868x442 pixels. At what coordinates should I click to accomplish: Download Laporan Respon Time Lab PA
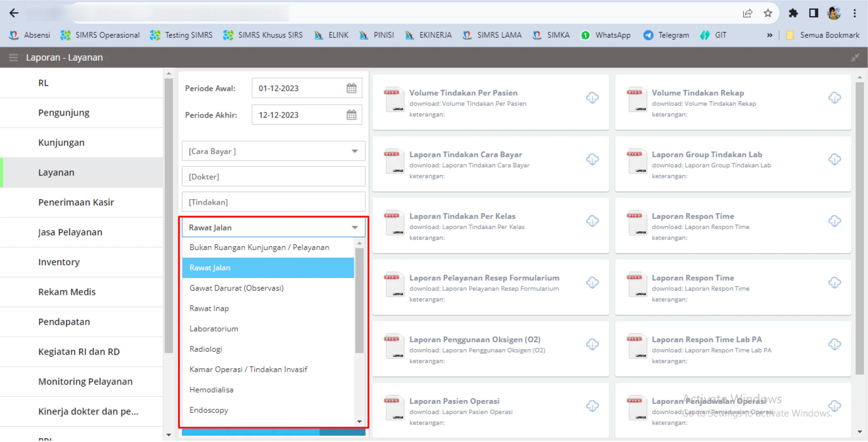pyautogui.click(x=835, y=344)
